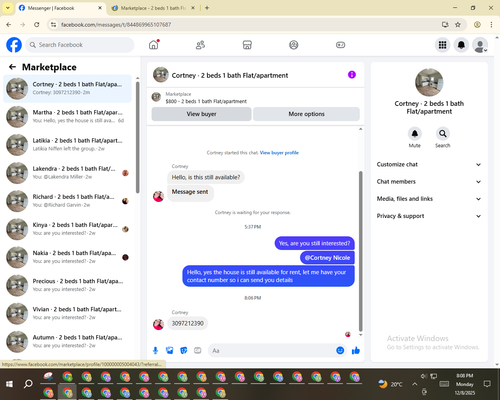Click the Facebook logo
The height and width of the screenshot is (400, 500).
point(14,45)
